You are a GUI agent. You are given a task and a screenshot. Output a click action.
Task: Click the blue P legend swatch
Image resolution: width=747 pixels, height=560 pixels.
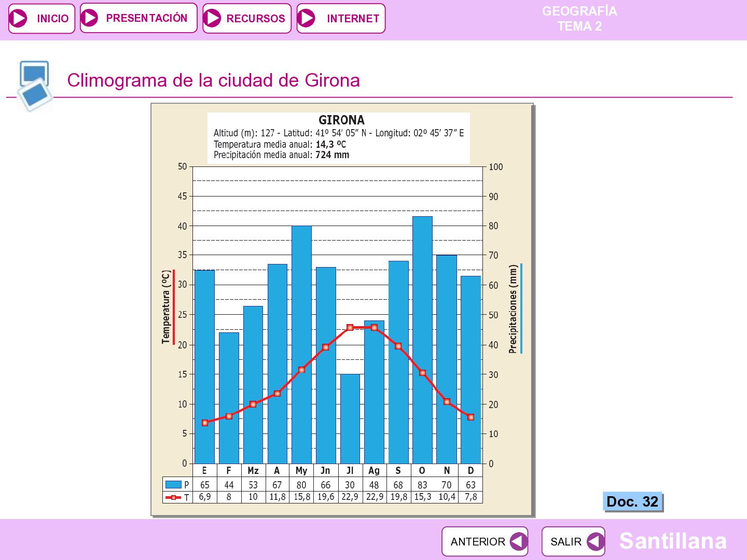point(173,484)
